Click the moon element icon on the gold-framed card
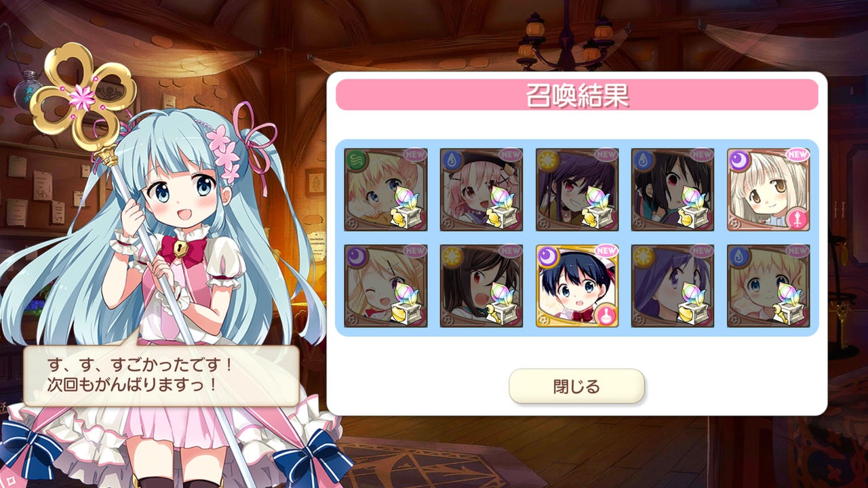 [x=547, y=256]
